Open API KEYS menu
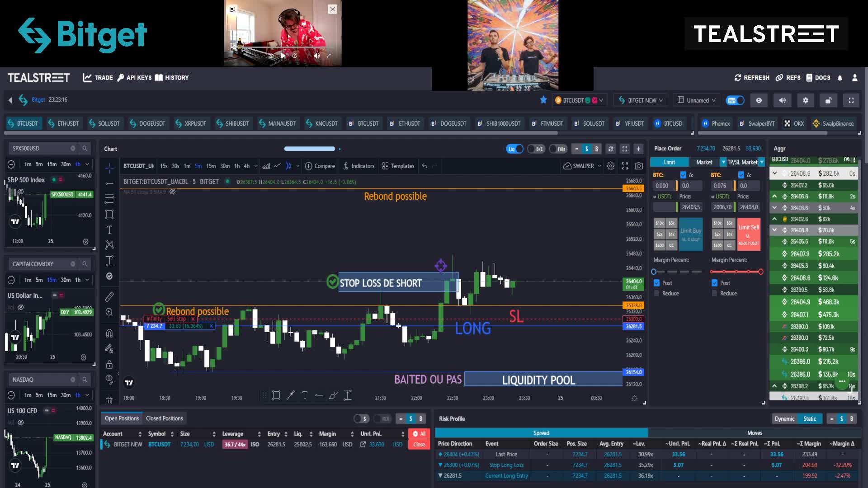The image size is (868, 488). (134, 78)
